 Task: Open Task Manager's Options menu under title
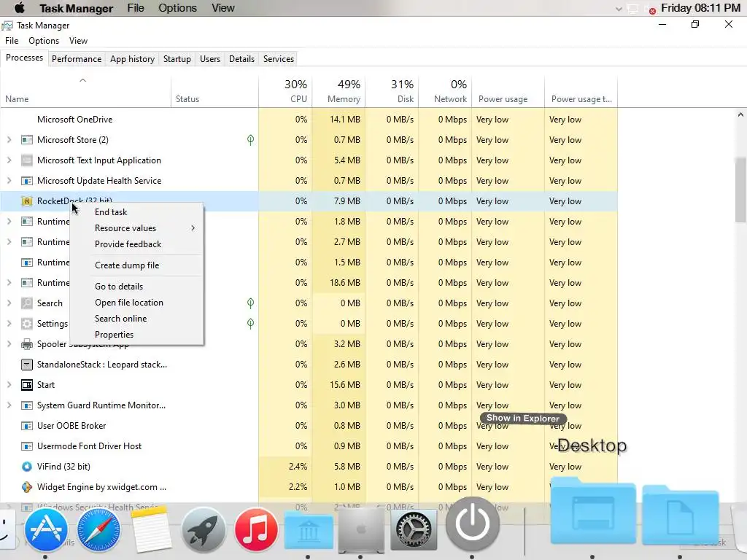[x=44, y=41]
